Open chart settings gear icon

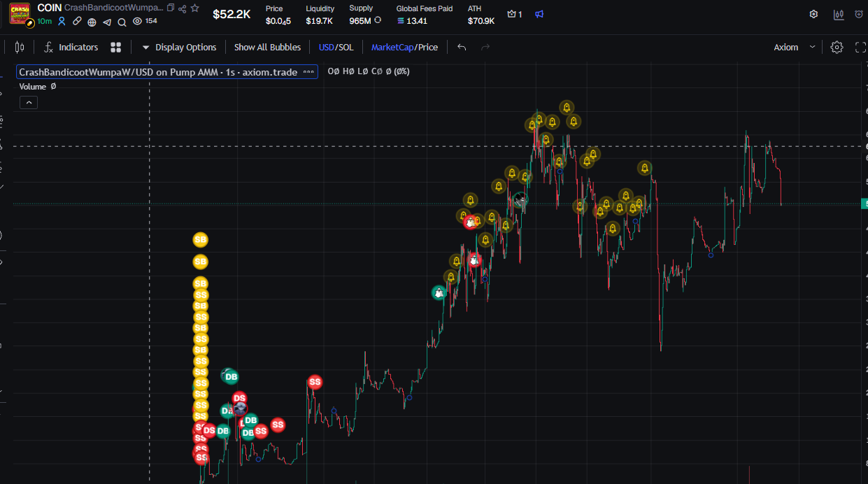[837, 47]
